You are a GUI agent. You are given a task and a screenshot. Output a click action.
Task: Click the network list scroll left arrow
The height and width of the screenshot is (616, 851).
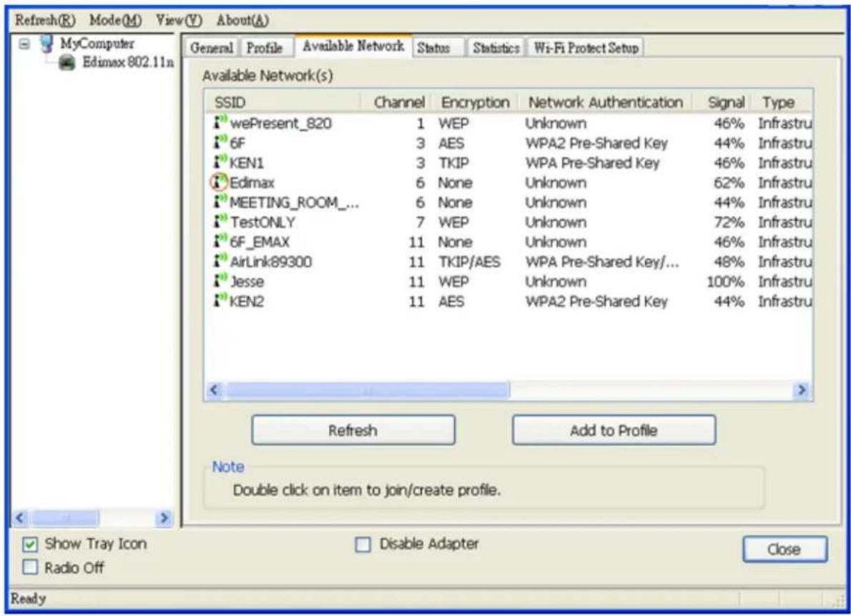pyautogui.click(x=215, y=390)
